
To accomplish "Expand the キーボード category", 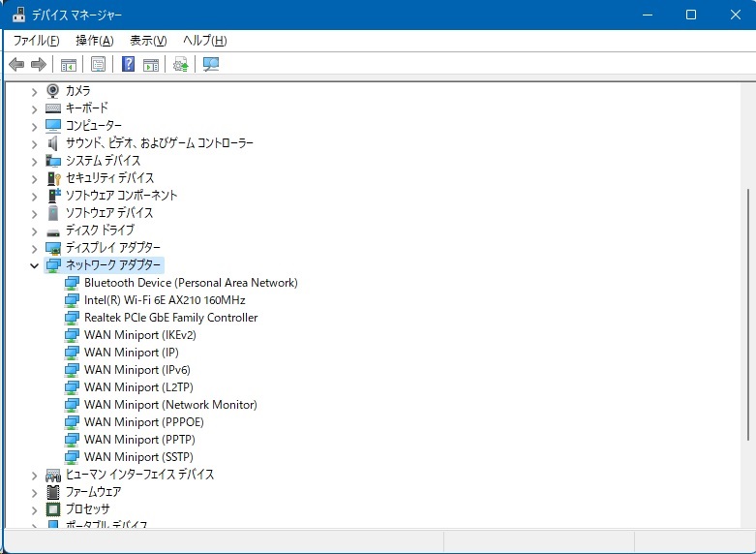I will (34, 109).
